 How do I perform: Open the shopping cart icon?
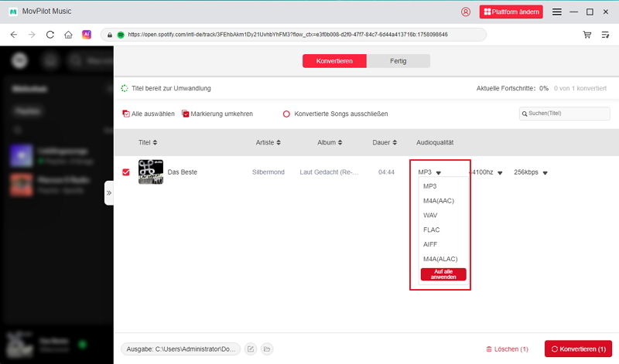(x=587, y=35)
